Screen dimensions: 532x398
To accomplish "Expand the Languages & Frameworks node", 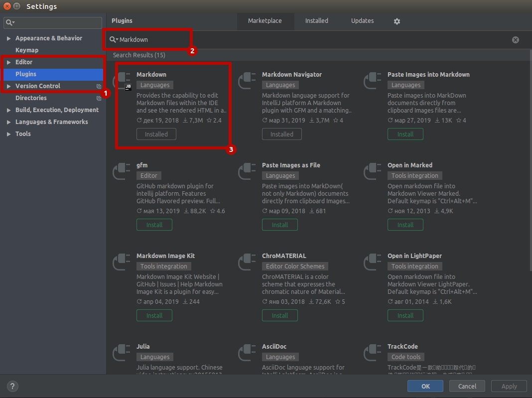I will click(x=8, y=122).
